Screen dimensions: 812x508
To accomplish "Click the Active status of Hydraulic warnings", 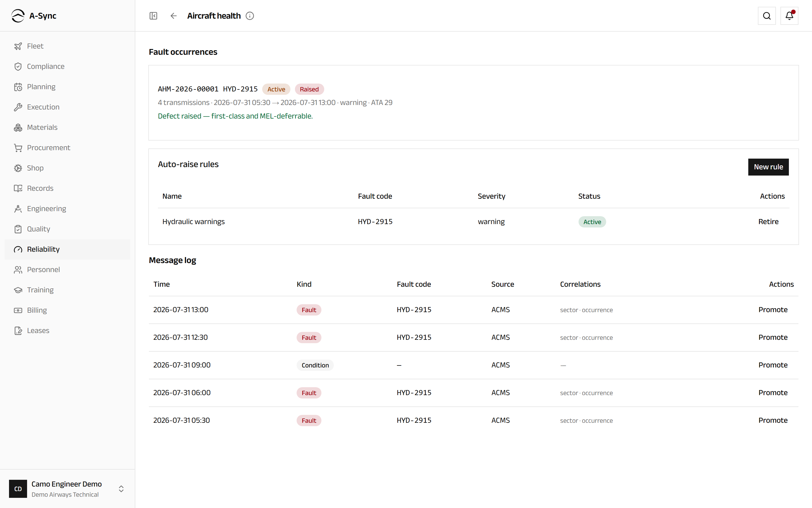I will 592,222.
